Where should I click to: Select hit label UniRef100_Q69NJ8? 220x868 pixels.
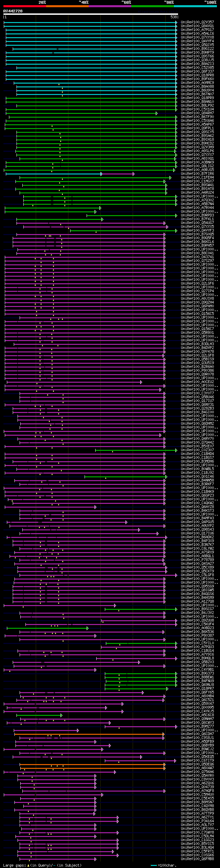197,685
